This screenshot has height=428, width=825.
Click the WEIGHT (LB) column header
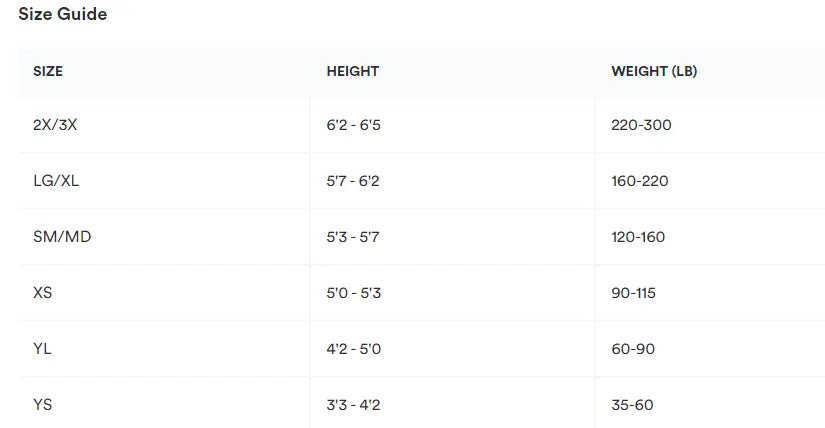[654, 72]
